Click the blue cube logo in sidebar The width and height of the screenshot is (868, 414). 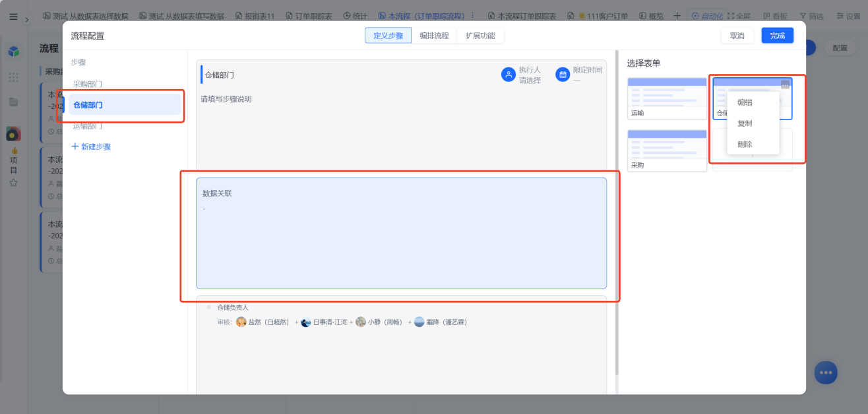point(14,51)
